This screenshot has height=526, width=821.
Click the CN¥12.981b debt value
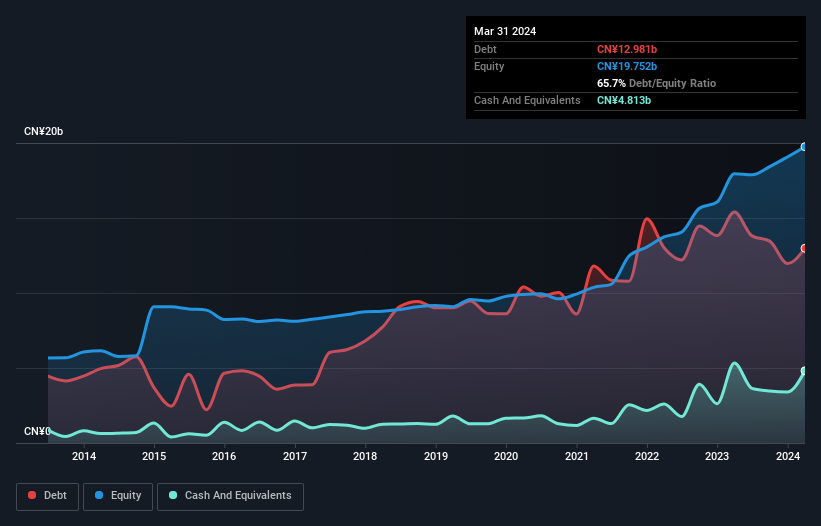click(x=627, y=49)
